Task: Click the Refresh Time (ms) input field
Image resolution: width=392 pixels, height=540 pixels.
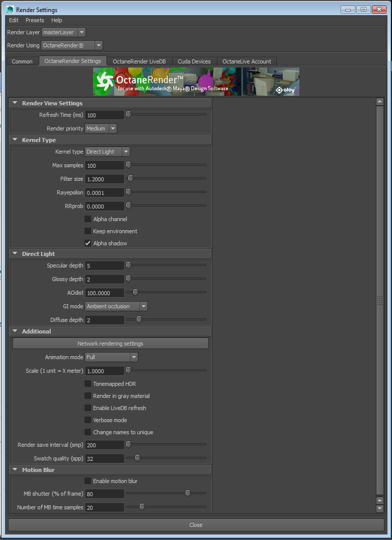Action: [105, 115]
